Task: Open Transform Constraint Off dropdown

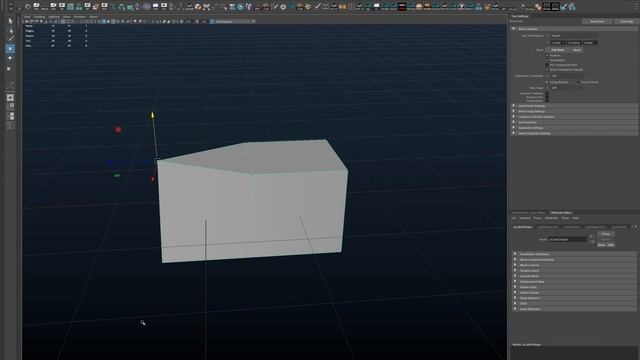Action: pos(567,76)
